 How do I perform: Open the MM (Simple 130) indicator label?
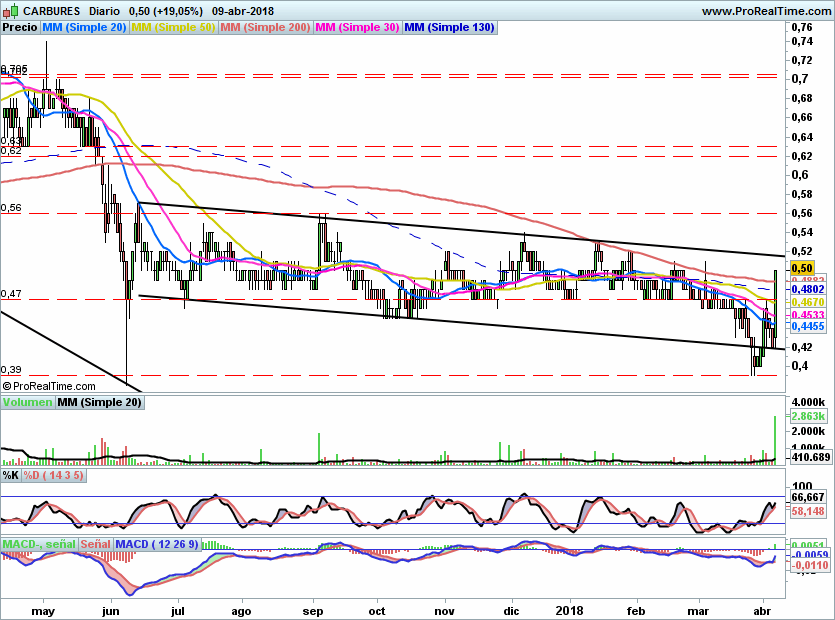pyautogui.click(x=449, y=28)
